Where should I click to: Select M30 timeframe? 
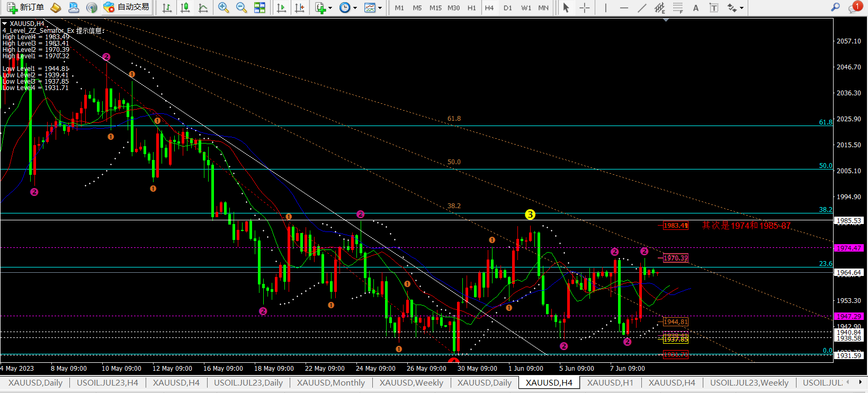click(x=454, y=8)
